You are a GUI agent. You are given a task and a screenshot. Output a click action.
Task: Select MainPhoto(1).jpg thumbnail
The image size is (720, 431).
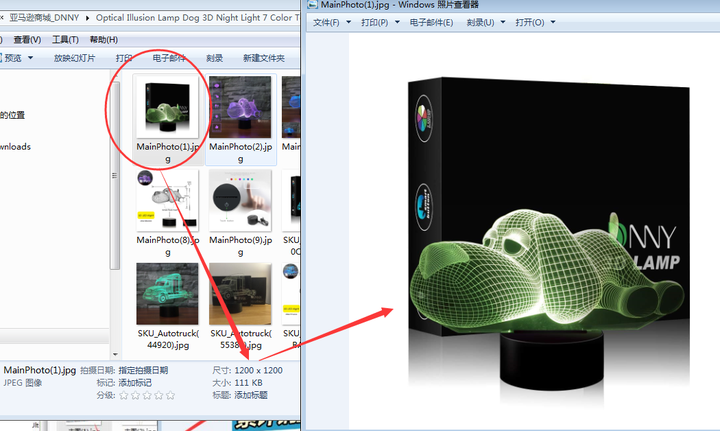(168, 107)
